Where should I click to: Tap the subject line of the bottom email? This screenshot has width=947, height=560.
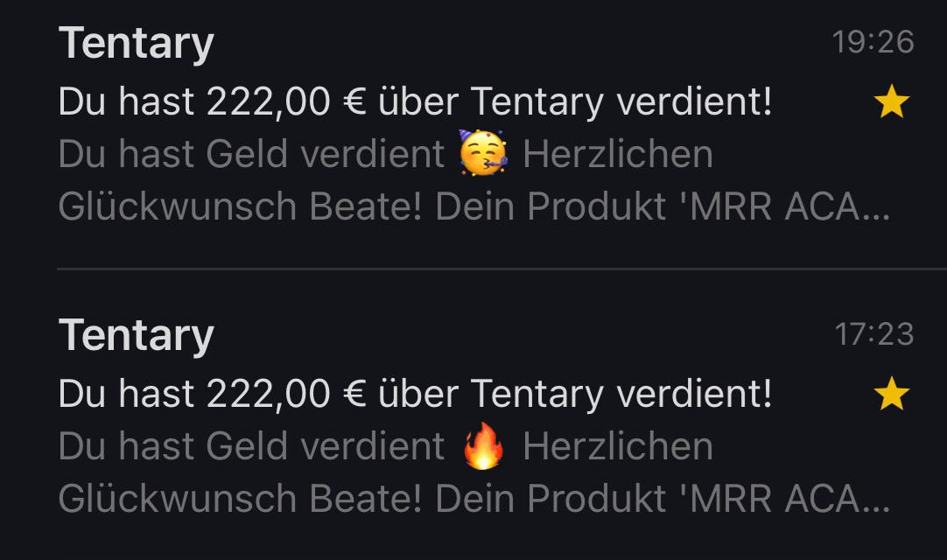[x=416, y=394]
